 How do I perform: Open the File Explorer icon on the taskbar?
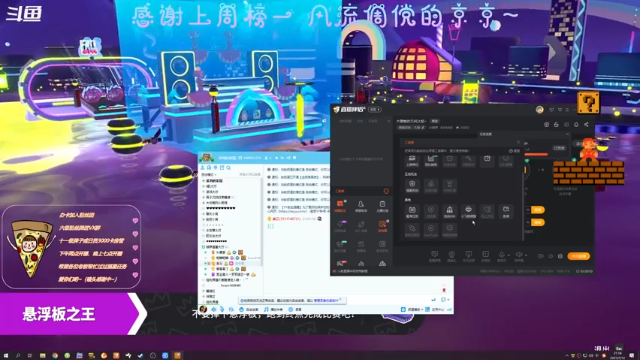(42, 356)
